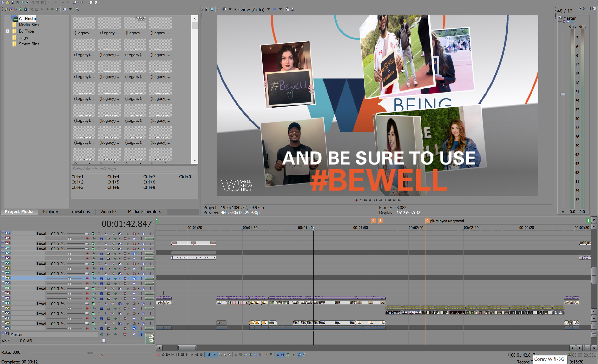Open the Normal Edit tool dropdown arrow
The width and height of the screenshot is (598, 364).
pyautogui.click(x=215, y=355)
